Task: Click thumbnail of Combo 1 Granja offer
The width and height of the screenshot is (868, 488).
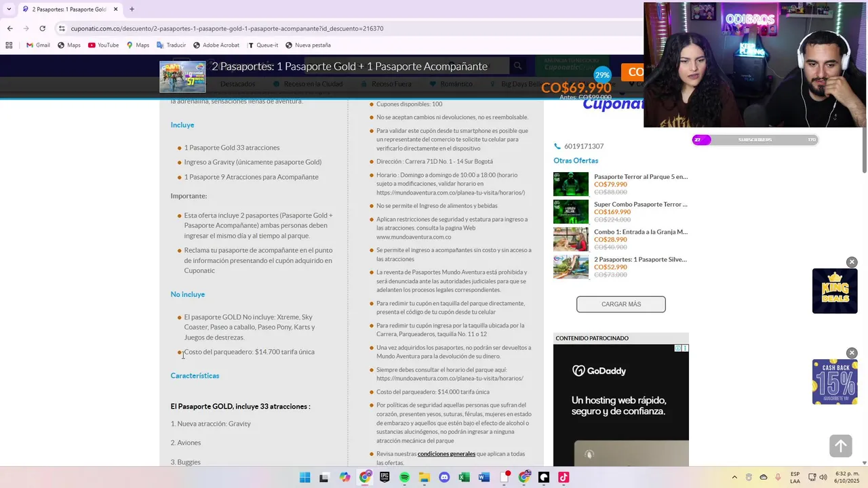Action: (x=571, y=239)
